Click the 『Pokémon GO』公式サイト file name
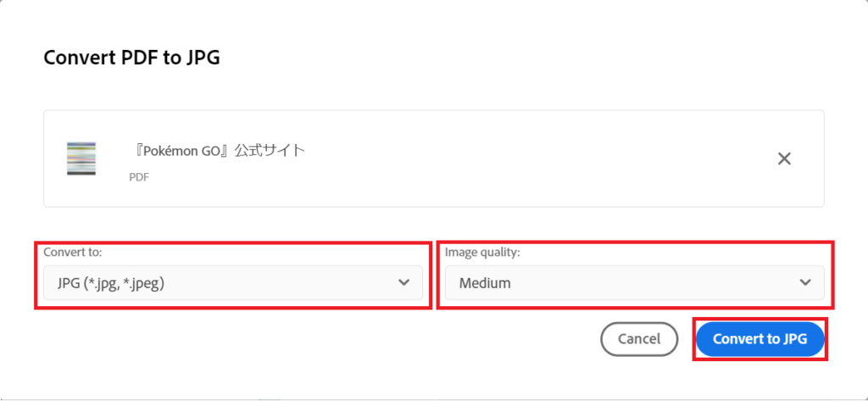 click(219, 151)
